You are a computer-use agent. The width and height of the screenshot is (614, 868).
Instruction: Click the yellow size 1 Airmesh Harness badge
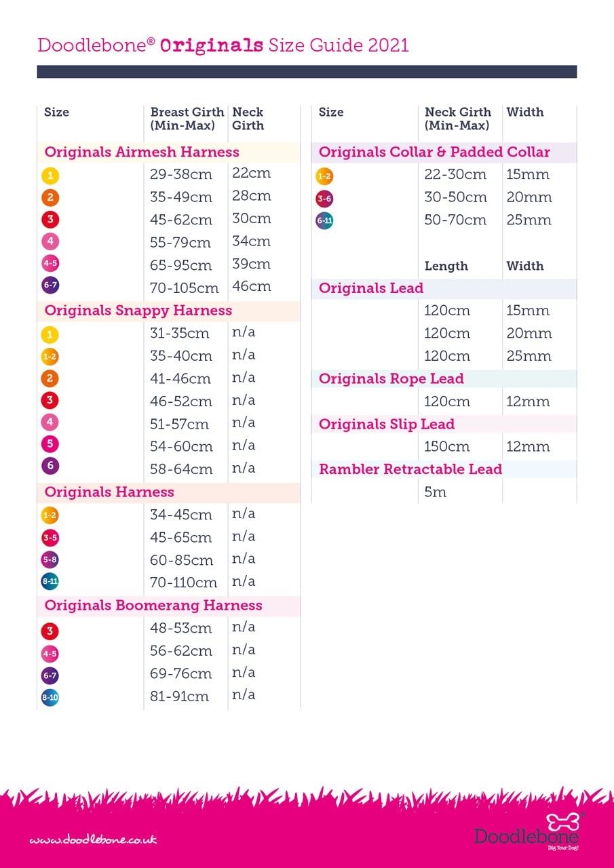click(x=50, y=176)
